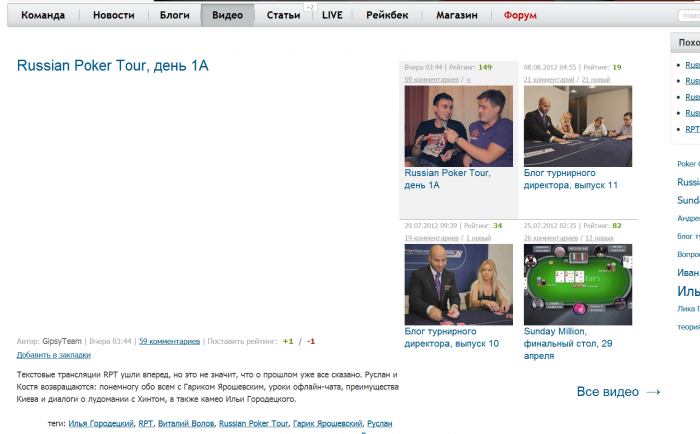
Task: Open Блог турнирного директора, выпуск 11 link
Action: (x=571, y=179)
